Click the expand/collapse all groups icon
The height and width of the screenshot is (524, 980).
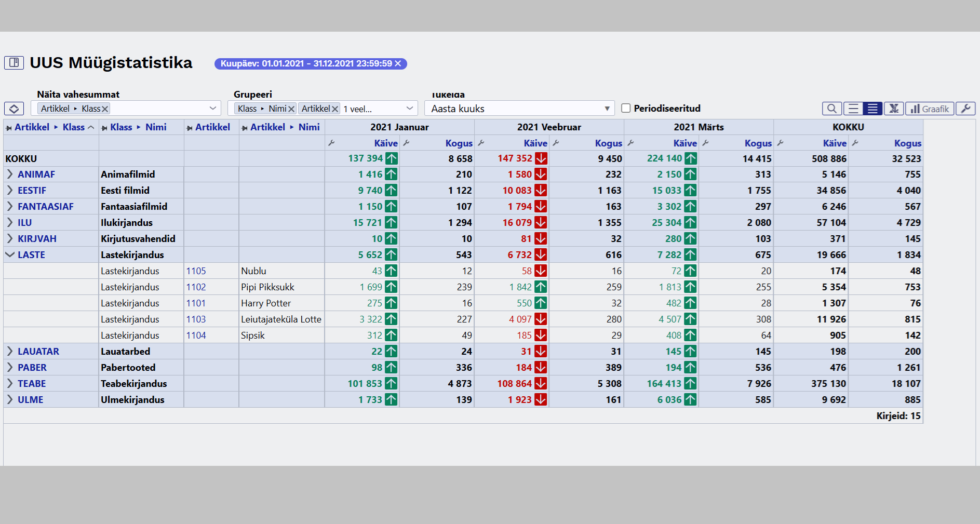tap(14, 109)
